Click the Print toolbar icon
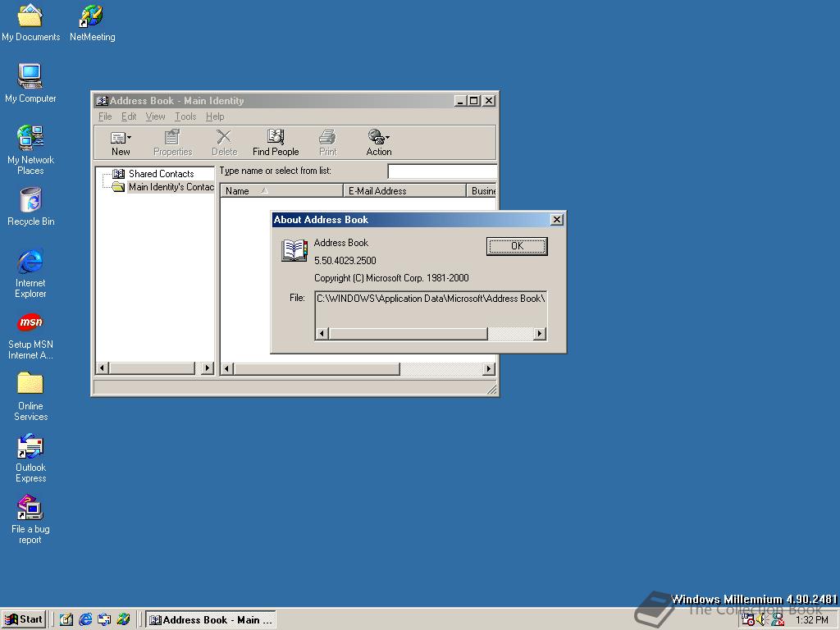 coord(327,143)
